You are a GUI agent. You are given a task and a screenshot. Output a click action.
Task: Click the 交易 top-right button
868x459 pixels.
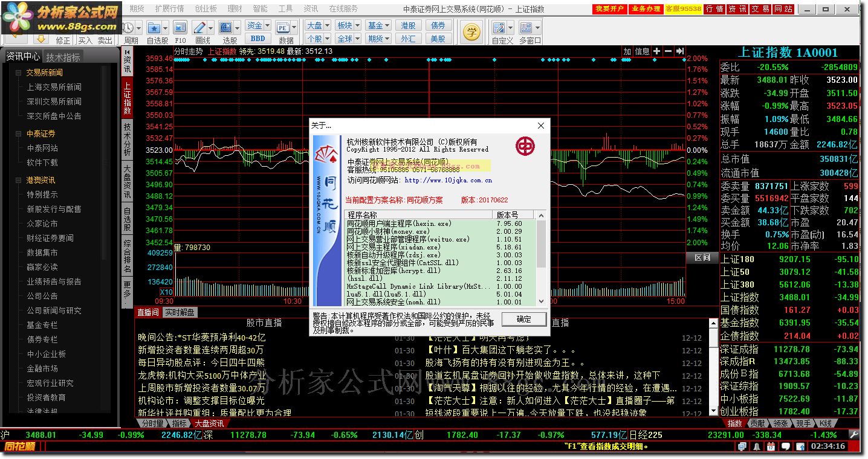[x=760, y=9]
